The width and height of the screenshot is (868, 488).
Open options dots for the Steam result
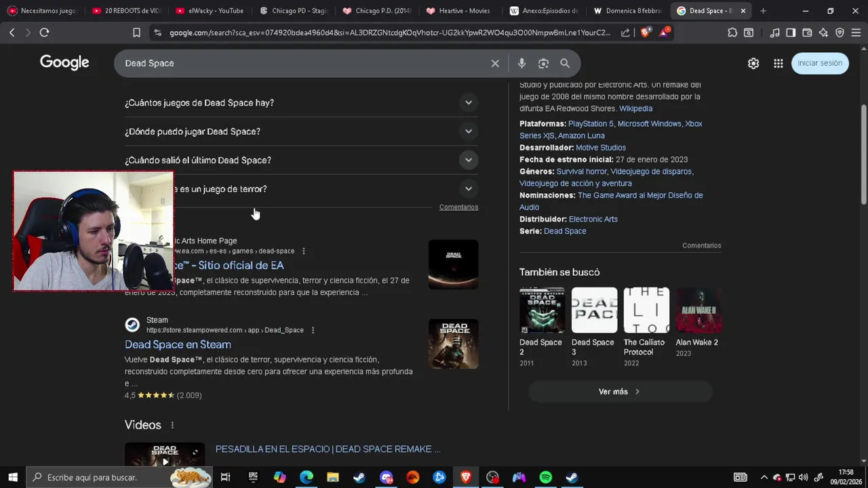click(x=313, y=330)
